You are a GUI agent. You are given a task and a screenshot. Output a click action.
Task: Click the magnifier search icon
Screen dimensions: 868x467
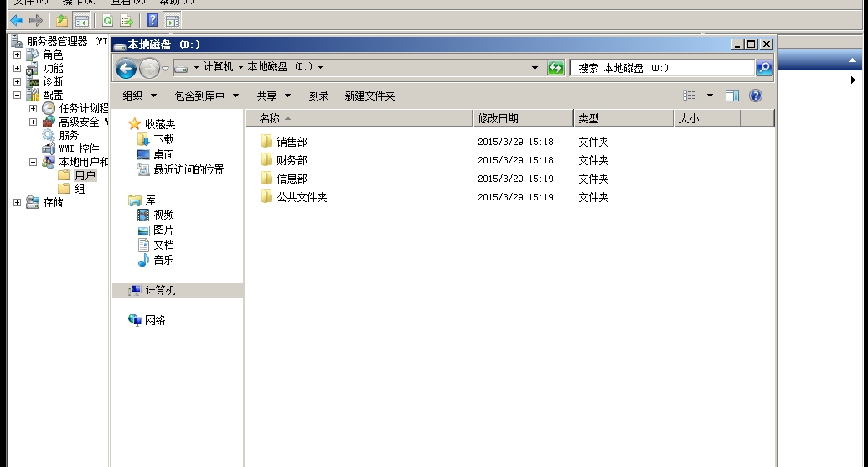764,68
